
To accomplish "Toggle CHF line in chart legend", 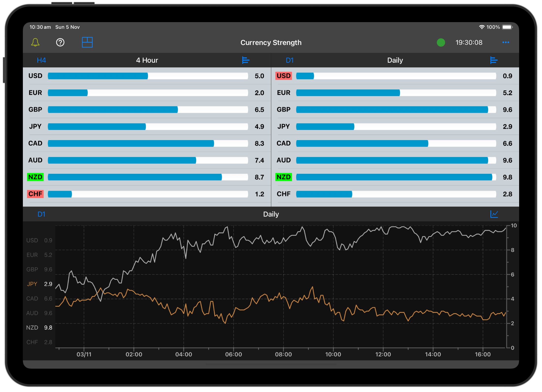I will click(39, 342).
